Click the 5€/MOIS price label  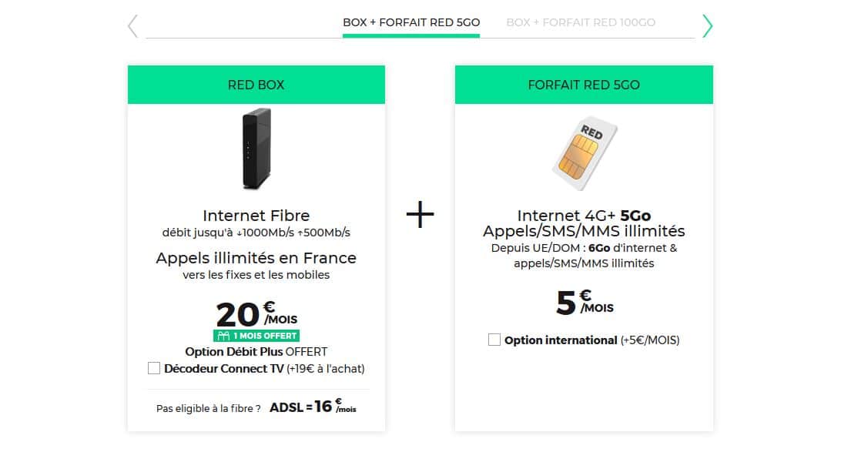(583, 303)
